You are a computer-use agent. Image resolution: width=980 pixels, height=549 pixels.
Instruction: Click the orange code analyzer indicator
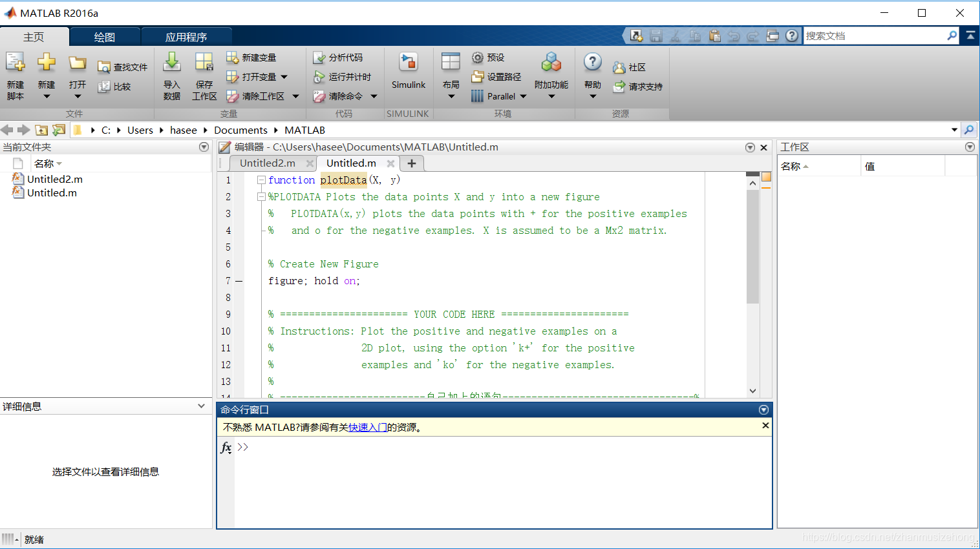(x=766, y=177)
